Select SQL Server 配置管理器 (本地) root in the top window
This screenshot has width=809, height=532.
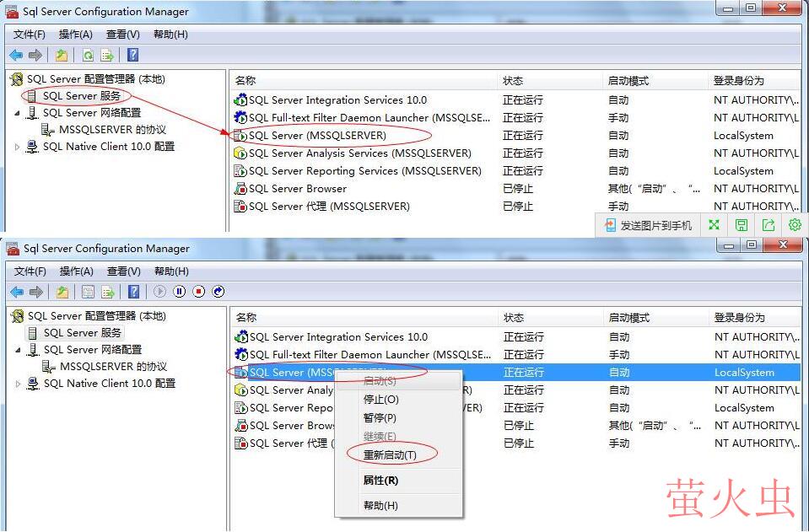click(x=96, y=79)
